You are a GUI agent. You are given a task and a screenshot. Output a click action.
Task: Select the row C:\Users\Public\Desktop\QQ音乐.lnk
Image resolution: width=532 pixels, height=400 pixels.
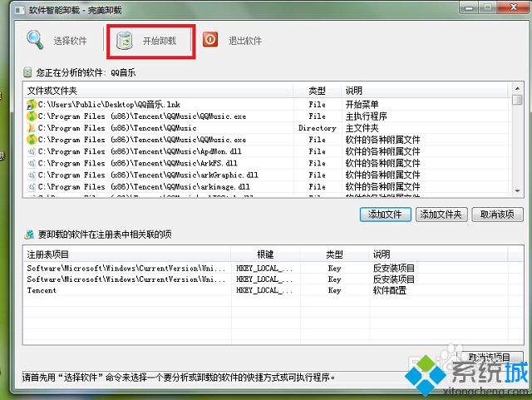click(109, 104)
